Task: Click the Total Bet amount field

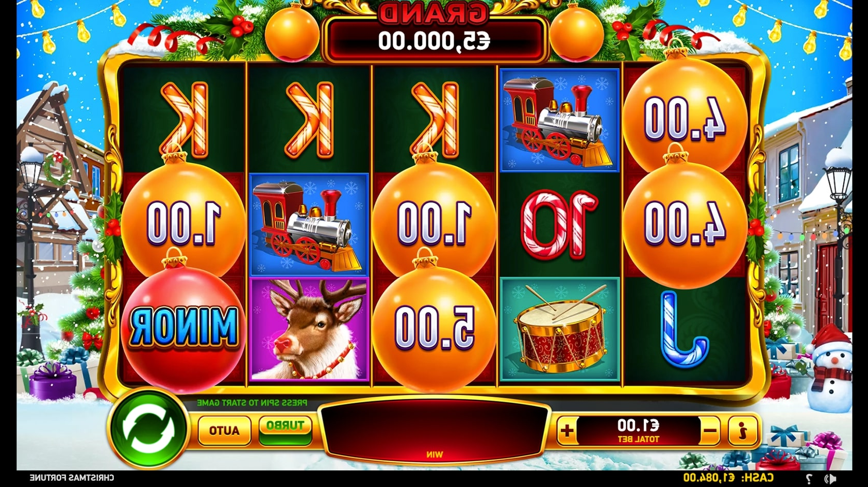Action: point(638,430)
